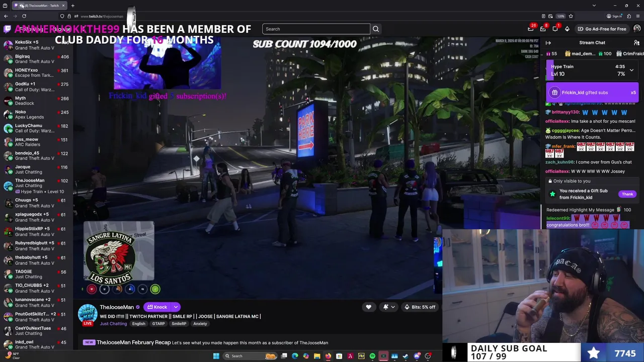Open Twitch whispers icon with 1 badge
Screen dimensions: 644x362
click(555, 29)
